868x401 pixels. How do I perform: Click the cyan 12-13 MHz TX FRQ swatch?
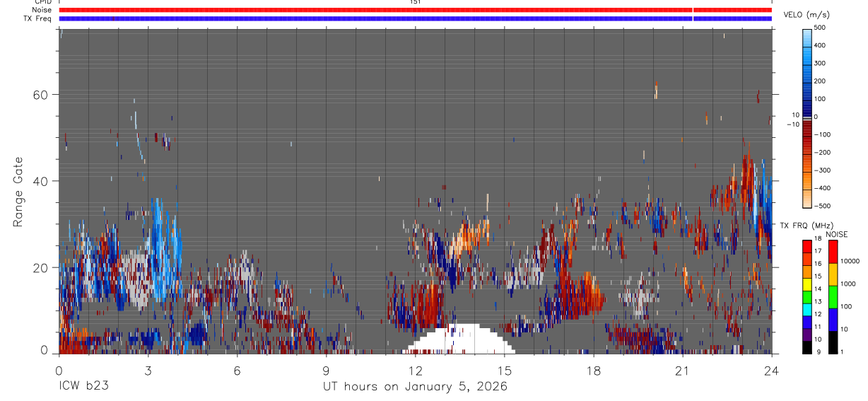pos(807,310)
